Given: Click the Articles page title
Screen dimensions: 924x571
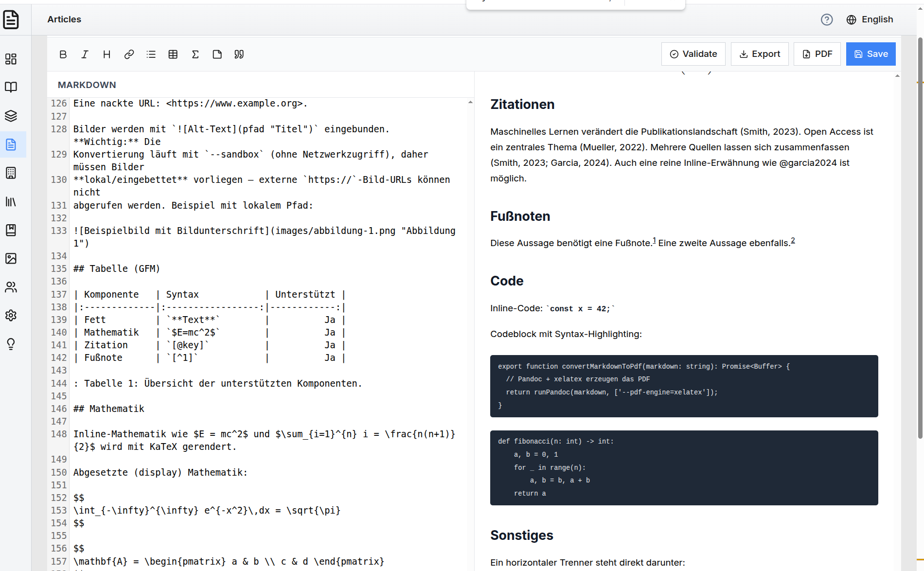Looking at the screenshot, I should [x=64, y=19].
